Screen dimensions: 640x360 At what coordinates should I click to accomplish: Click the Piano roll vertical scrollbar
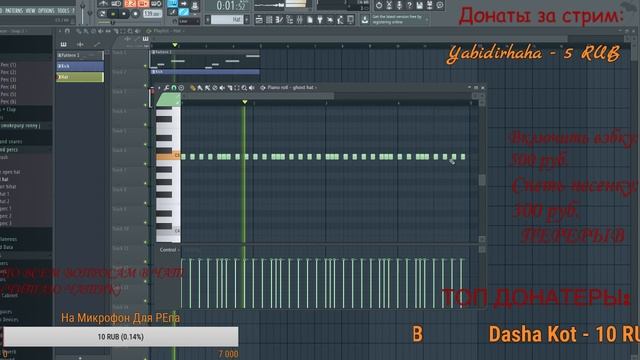click(x=482, y=180)
